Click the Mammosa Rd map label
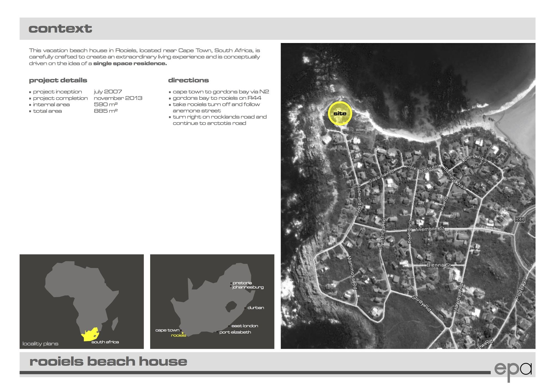This screenshot has width=555, height=392. (352, 273)
